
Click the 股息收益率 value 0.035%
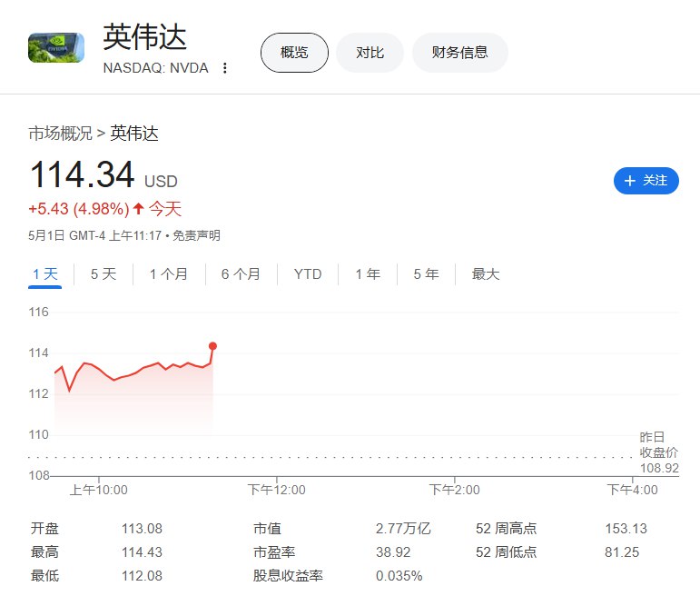click(399, 575)
